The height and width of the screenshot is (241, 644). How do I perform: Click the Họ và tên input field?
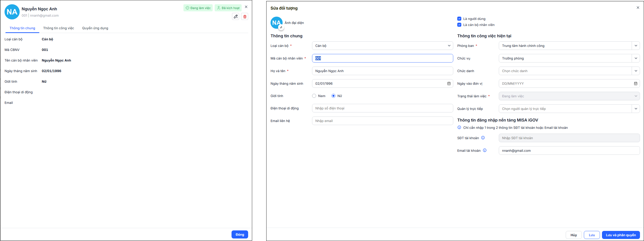click(x=383, y=71)
